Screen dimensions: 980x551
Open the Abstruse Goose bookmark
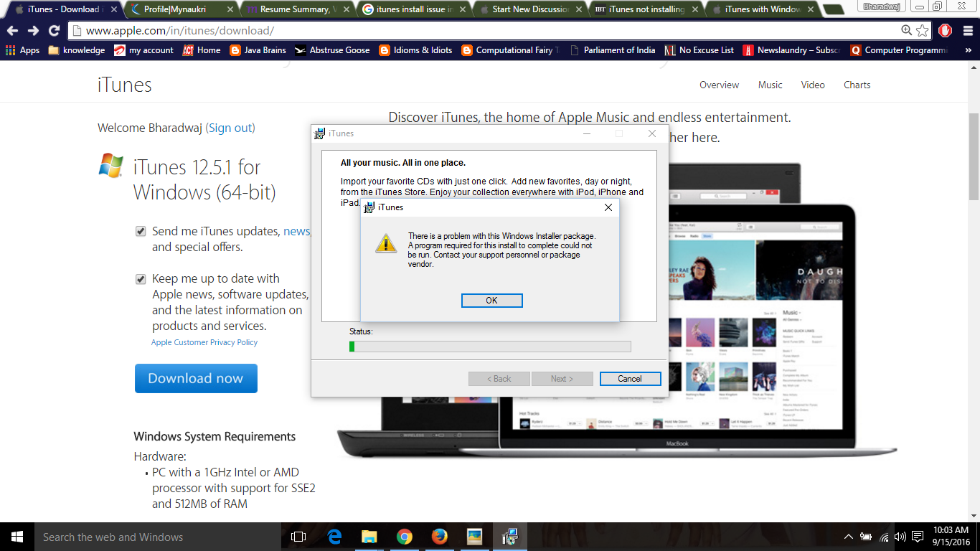[332, 50]
